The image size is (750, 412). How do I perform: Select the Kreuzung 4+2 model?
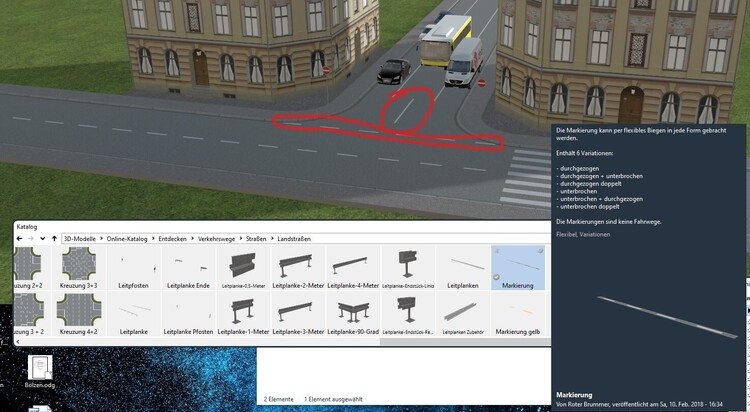[79, 313]
